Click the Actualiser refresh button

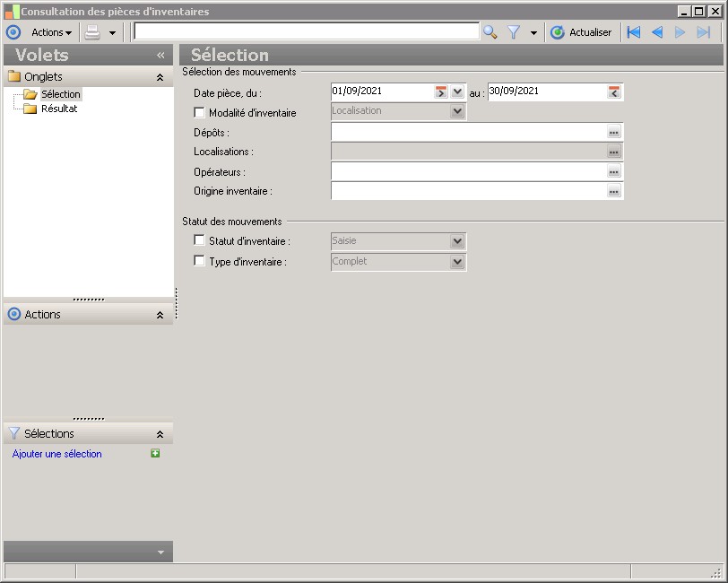click(581, 32)
